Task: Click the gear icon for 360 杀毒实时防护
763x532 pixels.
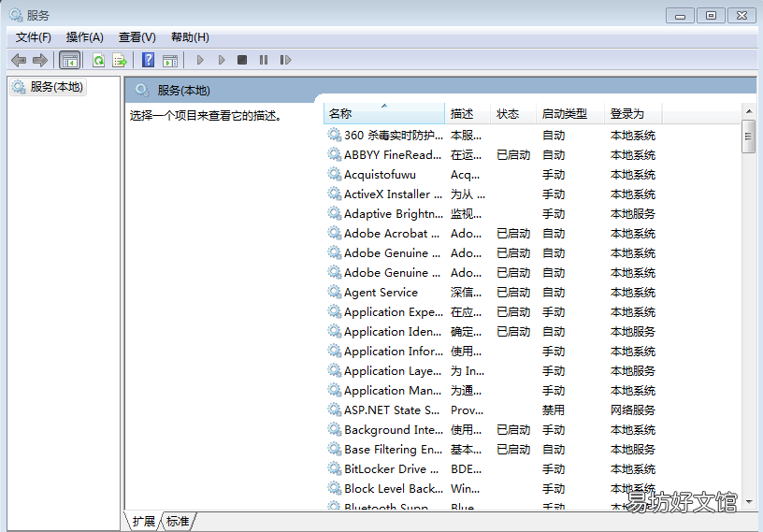Action: tap(335, 135)
